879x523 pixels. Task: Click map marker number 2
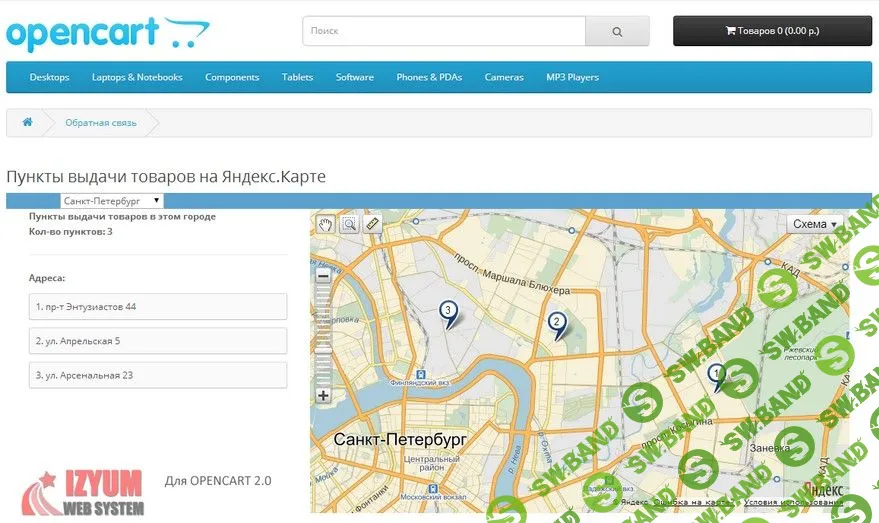[x=557, y=324]
